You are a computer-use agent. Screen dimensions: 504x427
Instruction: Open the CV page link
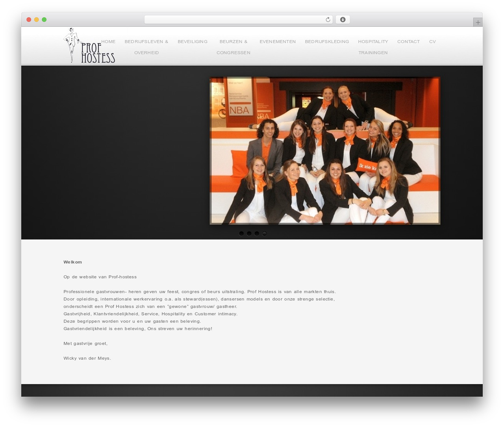[432, 41]
